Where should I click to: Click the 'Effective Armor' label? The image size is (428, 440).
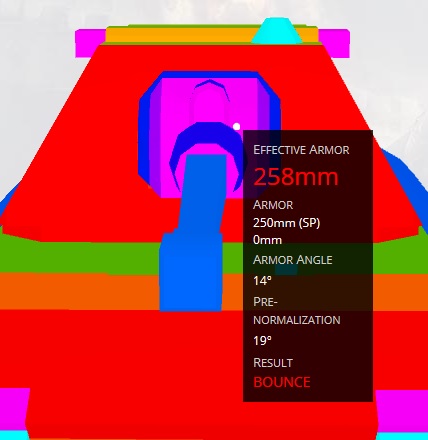coord(301,150)
